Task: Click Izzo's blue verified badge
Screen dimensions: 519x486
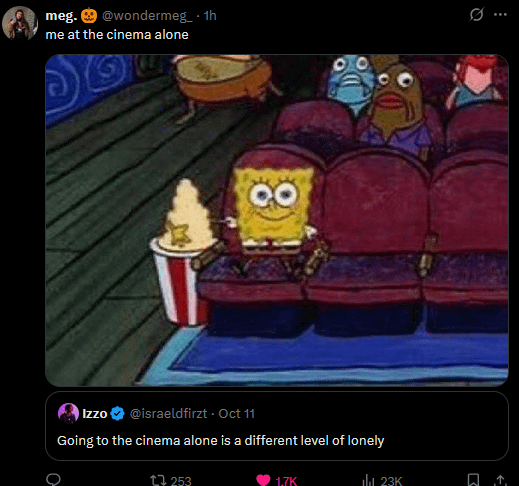Action: click(x=117, y=414)
